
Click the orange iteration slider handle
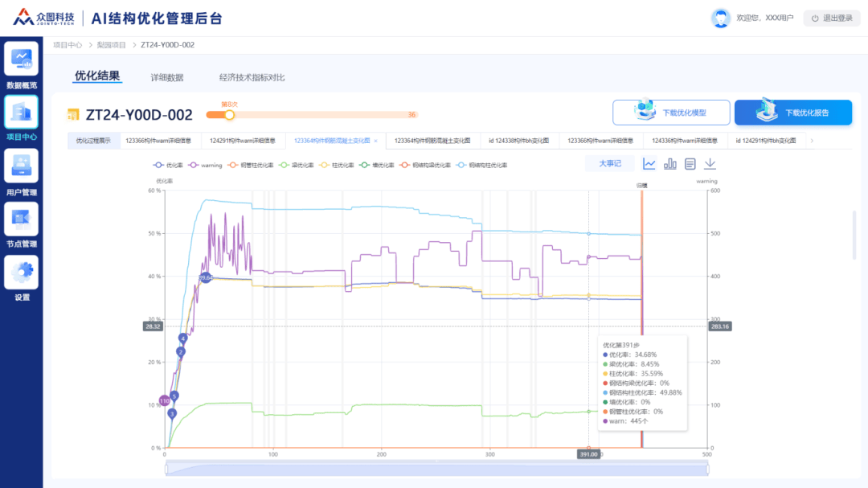pyautogui.click(x=230, y=115)
